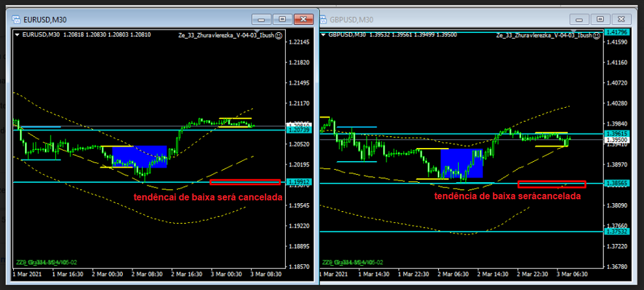The width and height of the screenshot is (644, 290).
Task: Minimize the GBPUSD,M30 chart window
Action: click(580, 19)
